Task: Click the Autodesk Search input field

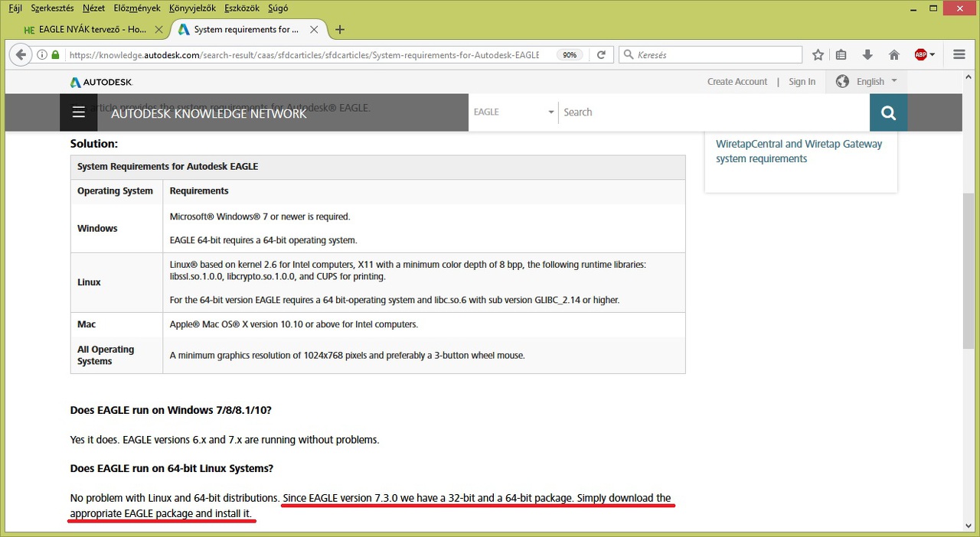Action: pos(714,112)
